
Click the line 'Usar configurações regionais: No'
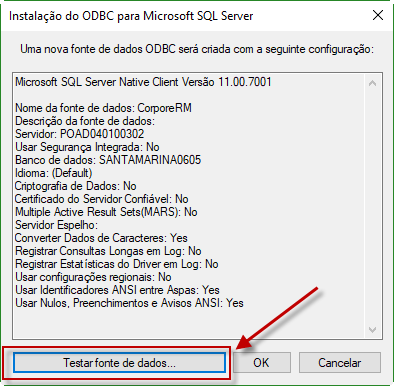[93, 277]
